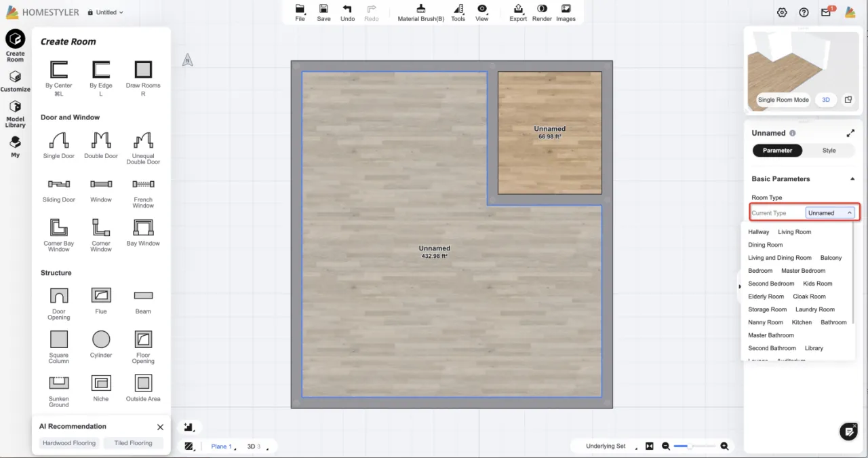This screenshot has width=868, height=458.
Task: Add a Sliding Door element
Action: [x=59, y=185]
